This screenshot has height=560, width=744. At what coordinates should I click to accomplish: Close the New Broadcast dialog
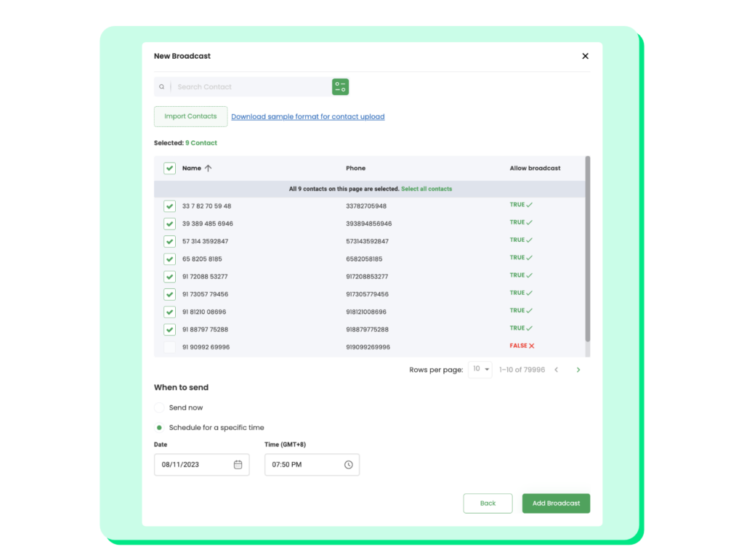pos(585,56)
